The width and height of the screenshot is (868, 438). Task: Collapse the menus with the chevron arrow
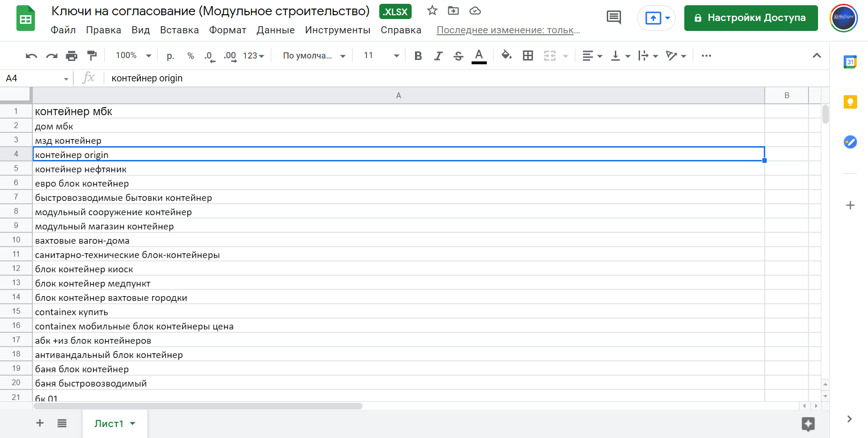[817, 56]
